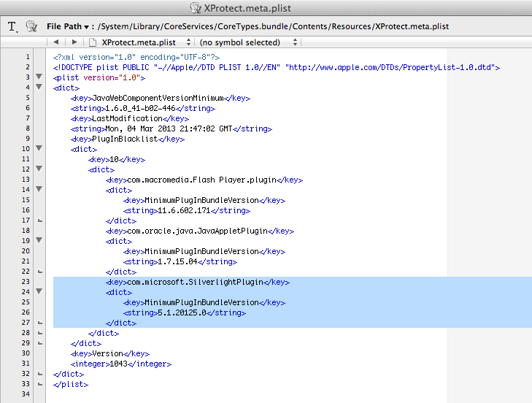The image size is (532, 403).
Task: Open the XProtect.meta.plist document popup
Action: click(x=146, y=42)
